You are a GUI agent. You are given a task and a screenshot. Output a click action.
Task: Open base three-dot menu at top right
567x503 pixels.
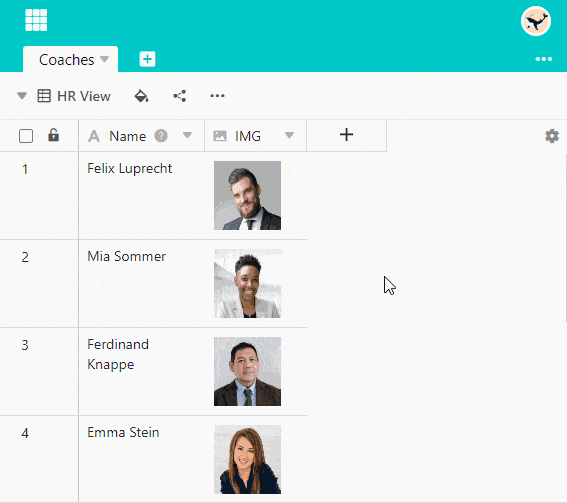[543, 59]
